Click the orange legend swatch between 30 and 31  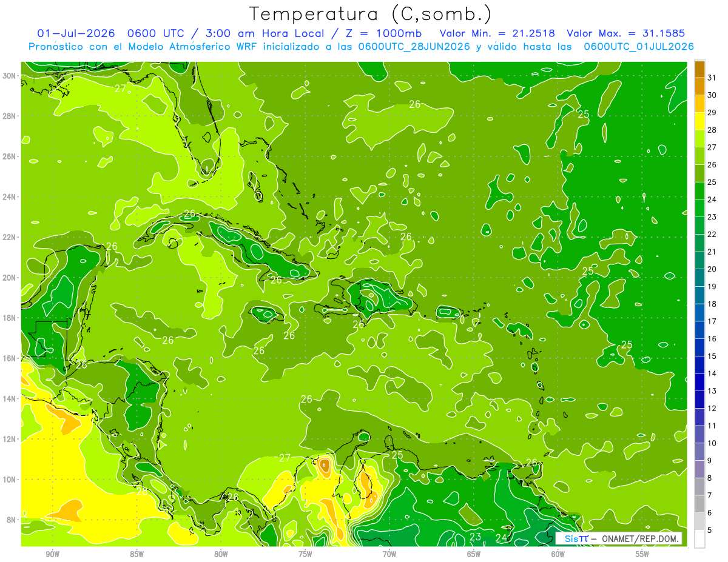click(x=699, y=86)
